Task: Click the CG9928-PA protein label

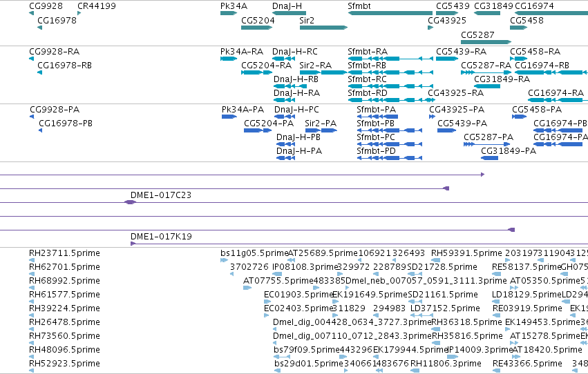Action: (55, 109)
